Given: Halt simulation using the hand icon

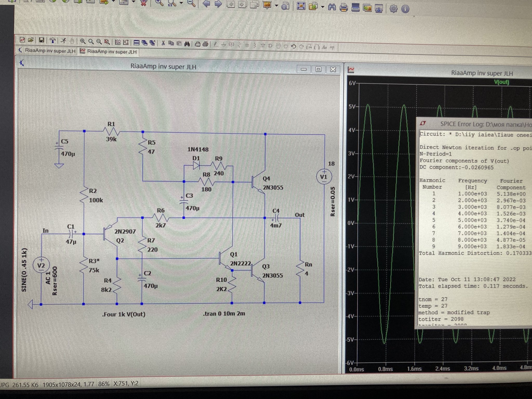Looking at the screenshot, I should coord(72,41).
